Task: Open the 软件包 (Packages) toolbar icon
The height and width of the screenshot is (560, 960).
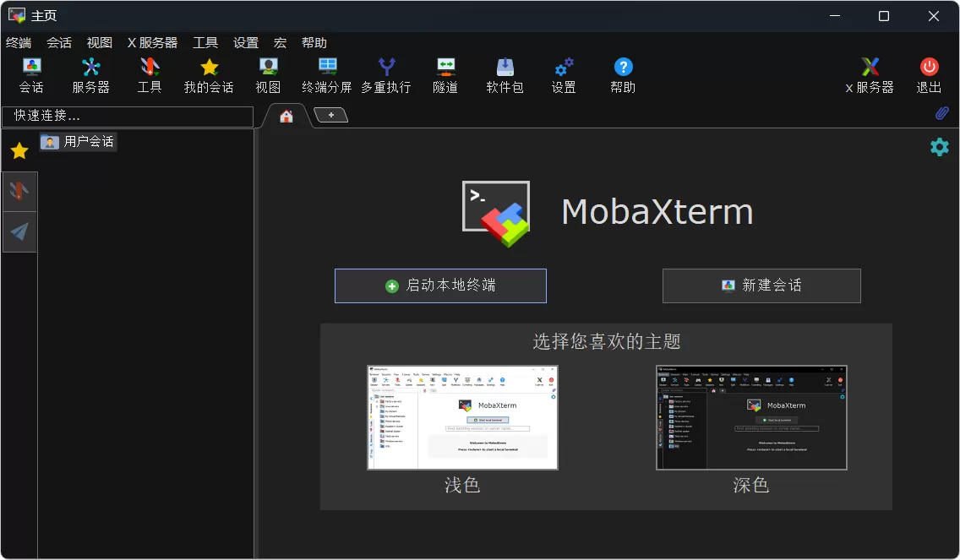Action: click(505, 74)
